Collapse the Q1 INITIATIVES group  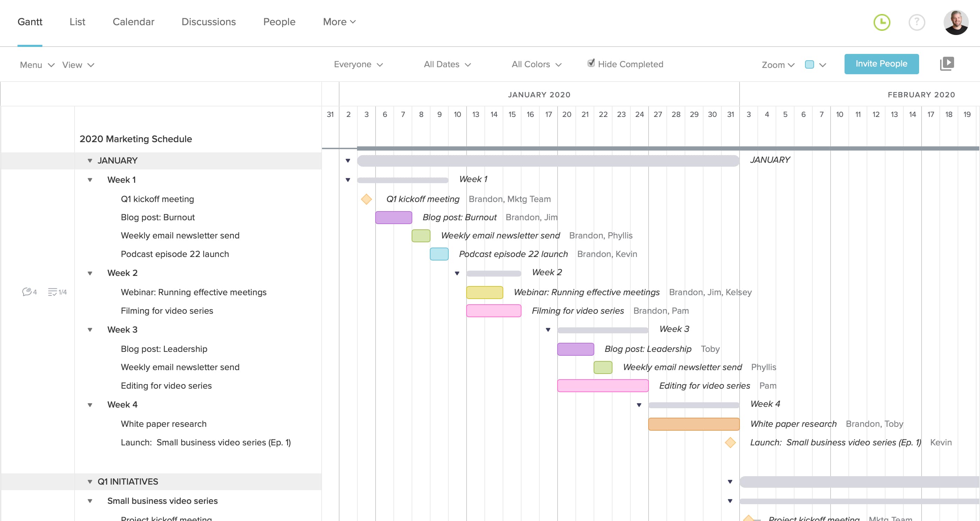(90, 481)
